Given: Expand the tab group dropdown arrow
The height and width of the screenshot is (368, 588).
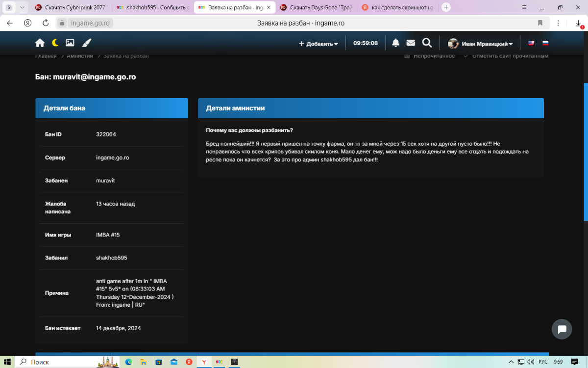Looking at the screenshot, I should [x=22, y=7].
